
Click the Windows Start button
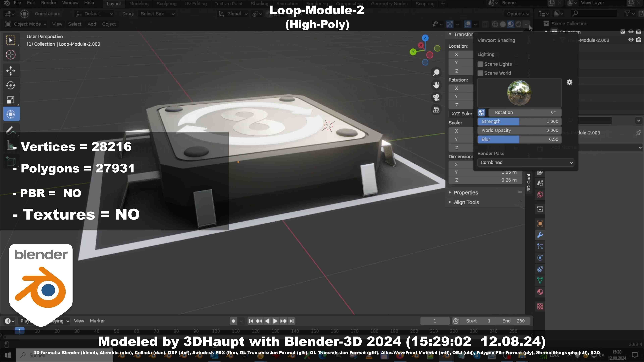point(8,355)
